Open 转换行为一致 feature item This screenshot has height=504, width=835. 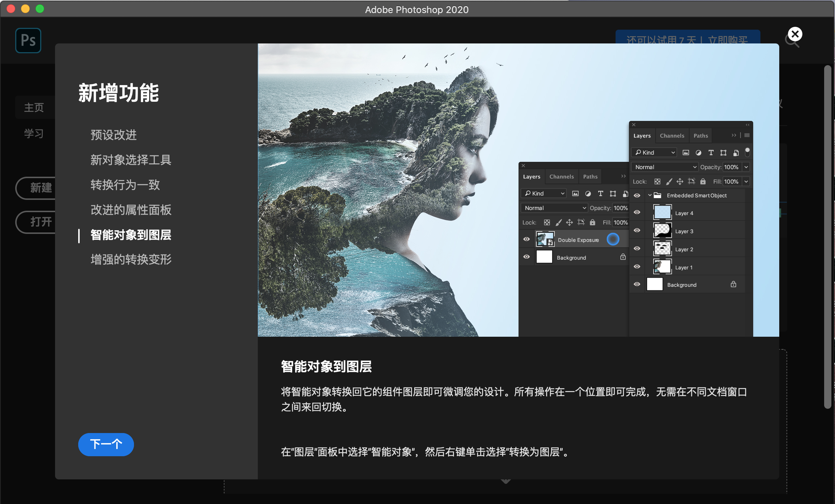[125, 185]
